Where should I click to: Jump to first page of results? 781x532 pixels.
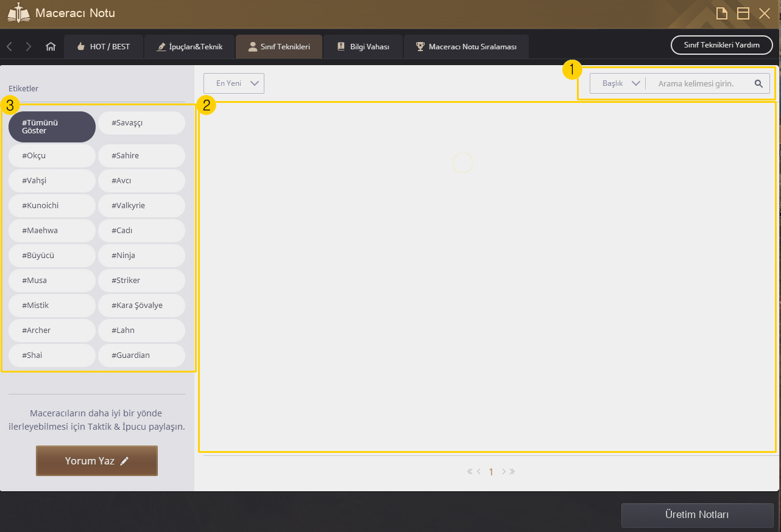[470, 471]
